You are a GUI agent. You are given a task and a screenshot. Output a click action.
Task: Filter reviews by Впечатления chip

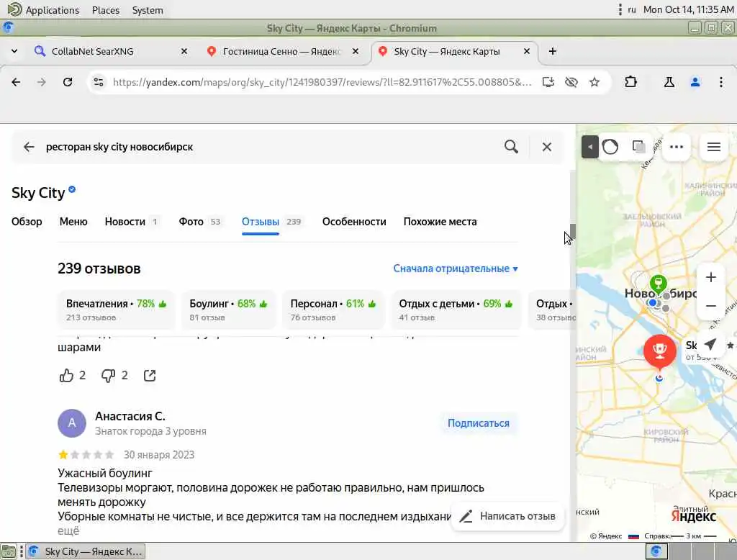[x=116, y=310]
